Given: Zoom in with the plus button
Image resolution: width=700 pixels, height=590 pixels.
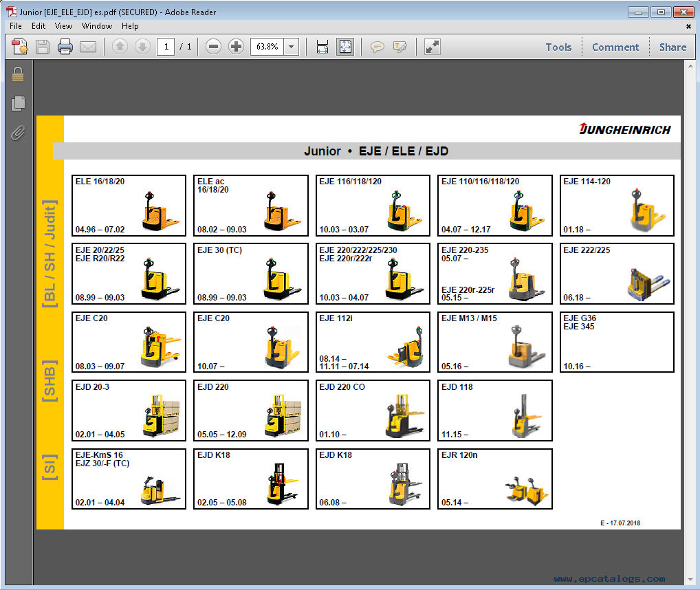Looking at the screenshot, I should pyautogui.click(x=236, y=46).
